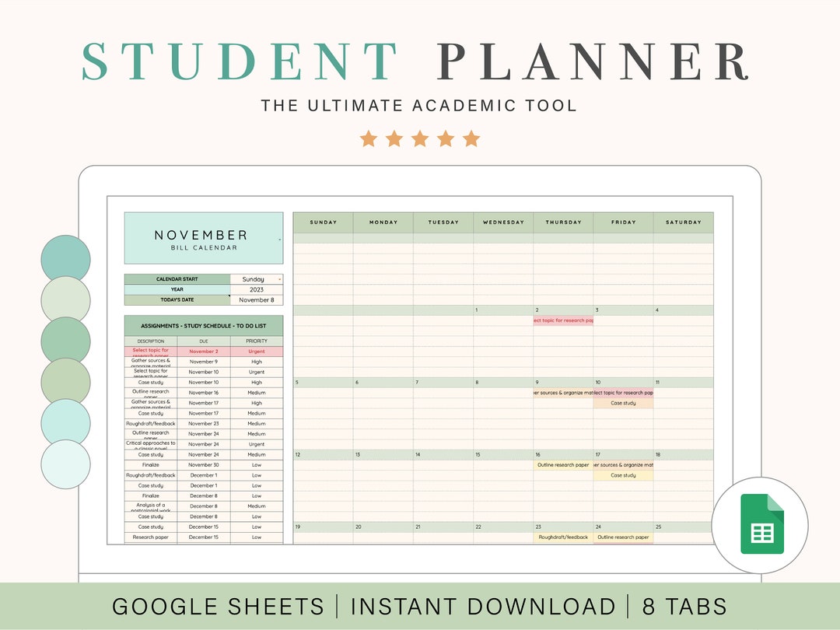This screenshot has height=630, width=840.
Task: Select 'Case study' cell due December 15
Action: click(x=151, y=527)
